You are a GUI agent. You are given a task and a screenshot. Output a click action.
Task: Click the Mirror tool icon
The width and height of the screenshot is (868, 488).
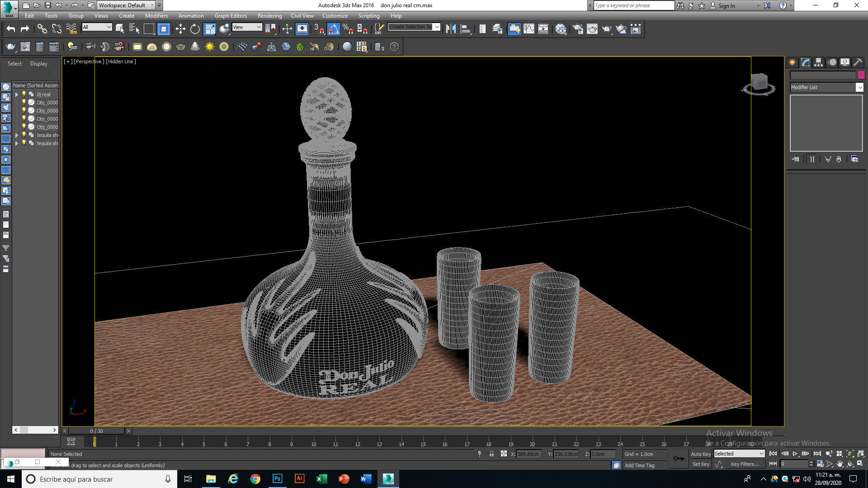tap(451, 29)
